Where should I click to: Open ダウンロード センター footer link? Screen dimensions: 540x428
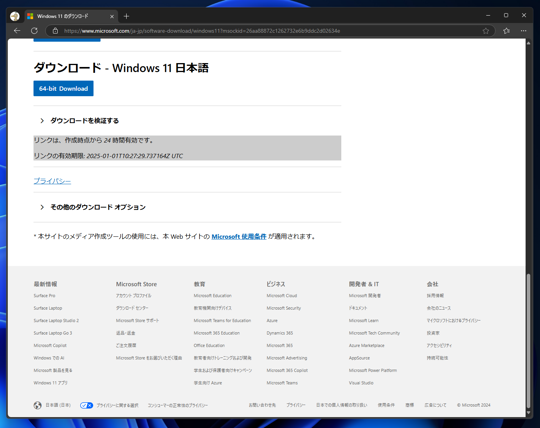pyautogui.click(x=132, y=308)
